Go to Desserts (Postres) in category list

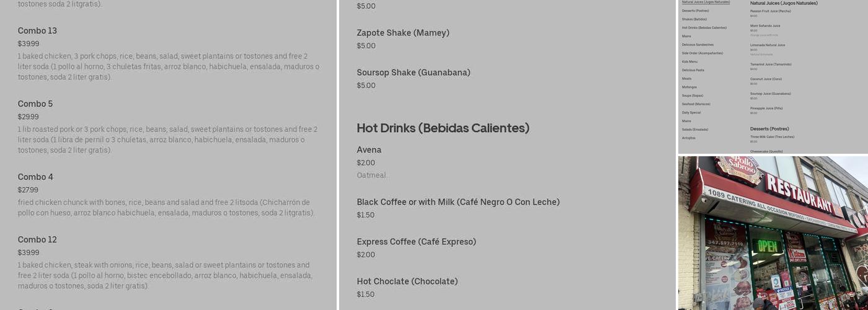tap(695, 11)
